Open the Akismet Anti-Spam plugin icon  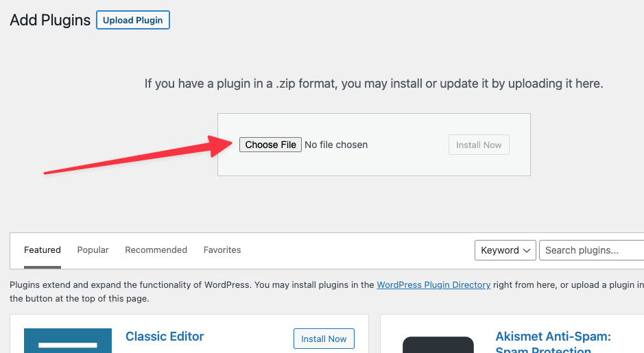pyautogui.click(x=438, y=344)
